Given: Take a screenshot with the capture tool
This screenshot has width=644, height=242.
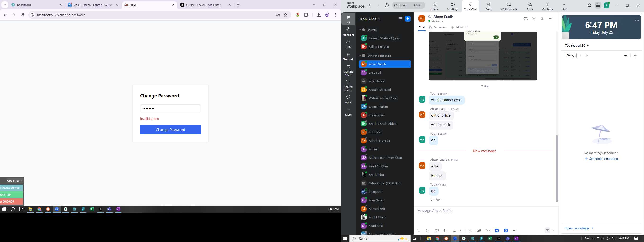Looking at the screenshot, I should [455, 230].
